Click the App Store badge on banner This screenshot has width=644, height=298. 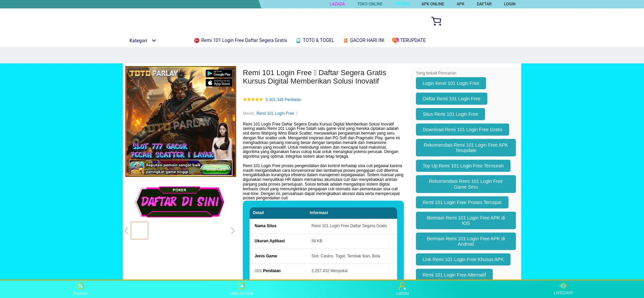coord(219,83)
